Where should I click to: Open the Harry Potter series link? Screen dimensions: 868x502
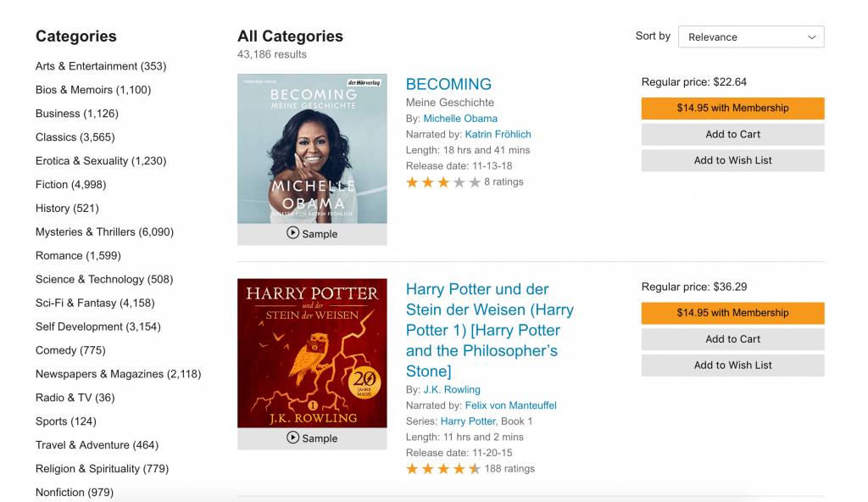[468, 421]
